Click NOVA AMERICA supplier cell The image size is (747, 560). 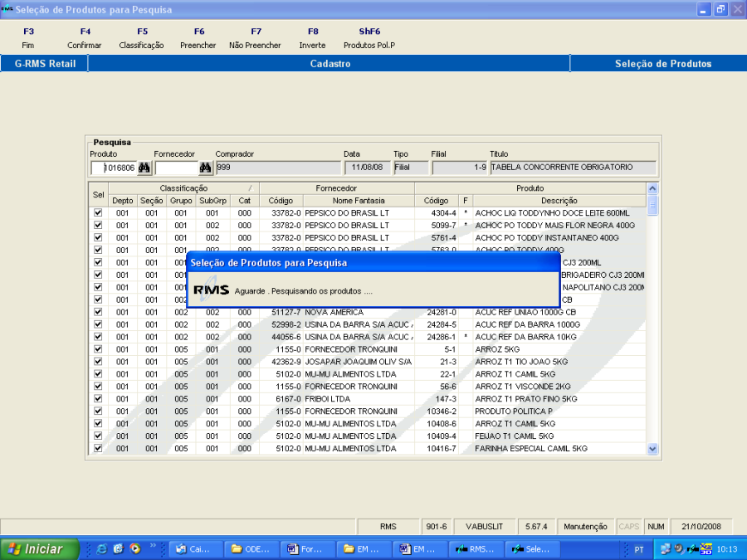coord(359,312)
